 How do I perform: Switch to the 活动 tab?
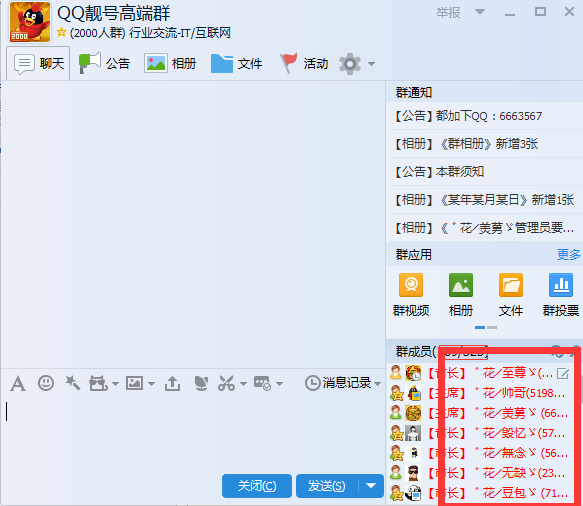click(304, 63)
